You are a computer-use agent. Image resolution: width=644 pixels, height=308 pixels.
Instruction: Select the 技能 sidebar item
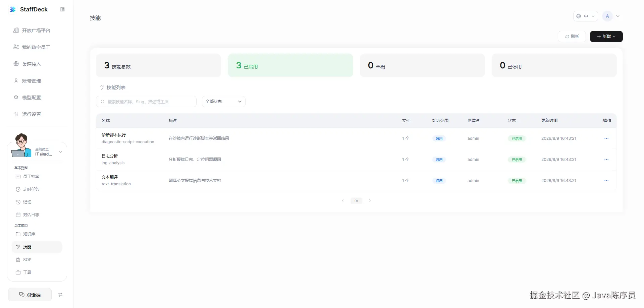pos(37,247)
